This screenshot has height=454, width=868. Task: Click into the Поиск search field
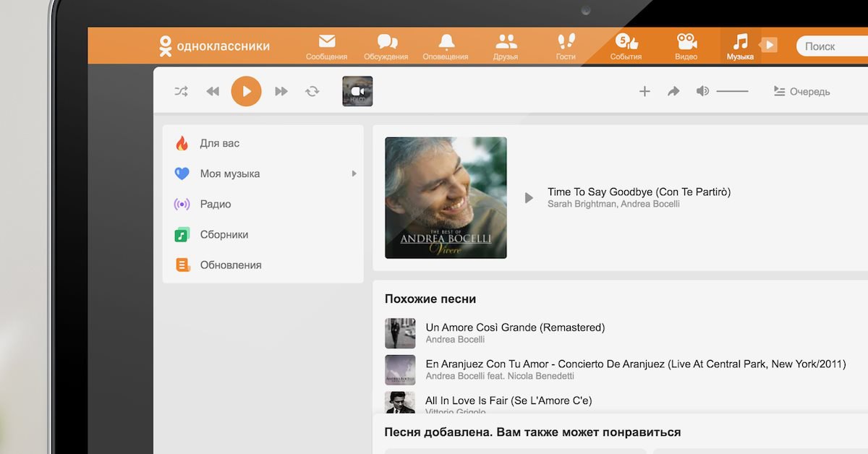coord(832,46)
